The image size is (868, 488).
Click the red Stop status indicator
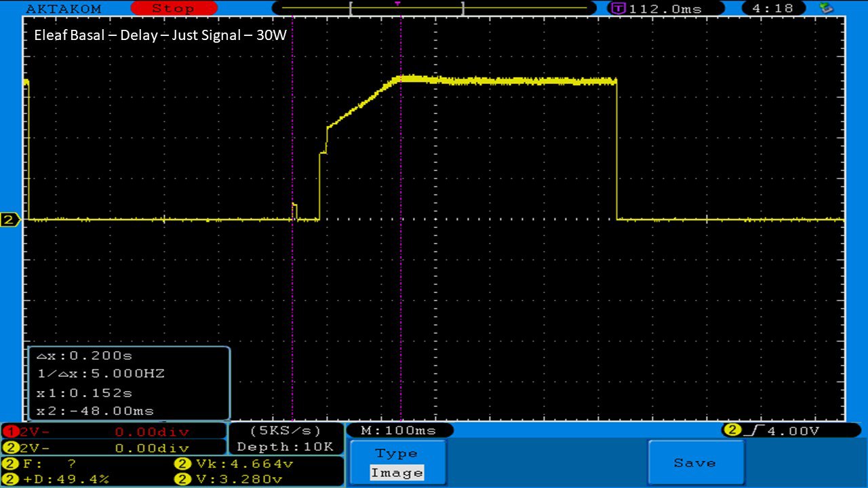point(173,9)
